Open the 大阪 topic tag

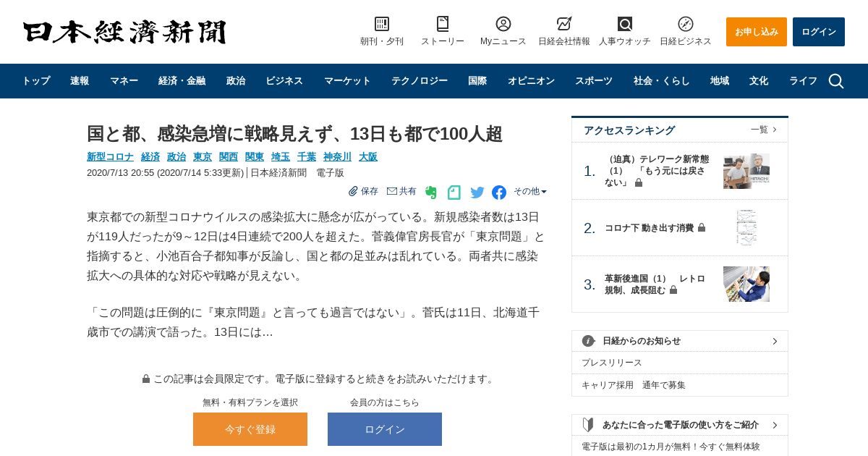coord(368,156)
